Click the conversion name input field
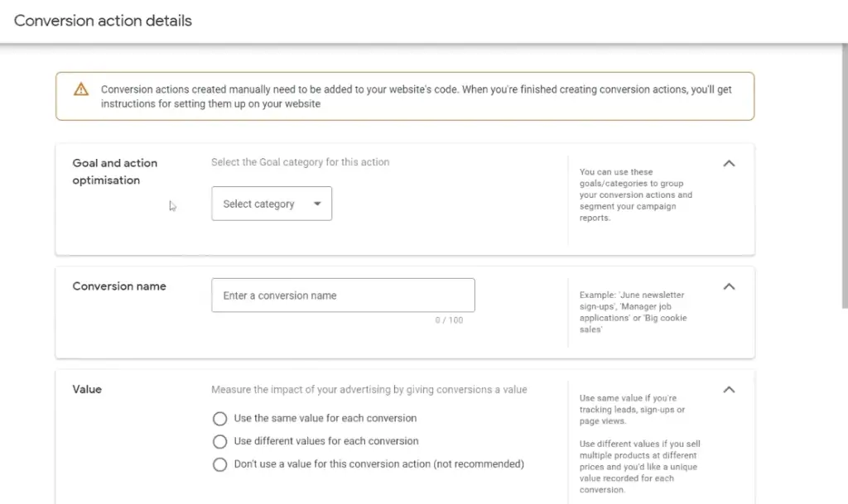The image size is (848, 504). (x=343, y=295)
